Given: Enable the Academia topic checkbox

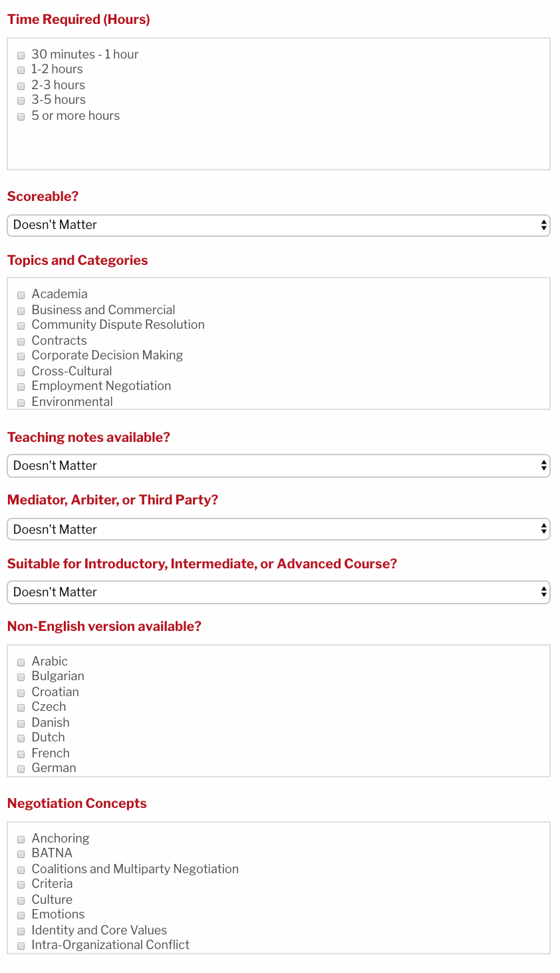Looking at the screenshot, I should (x=21, y=295).
